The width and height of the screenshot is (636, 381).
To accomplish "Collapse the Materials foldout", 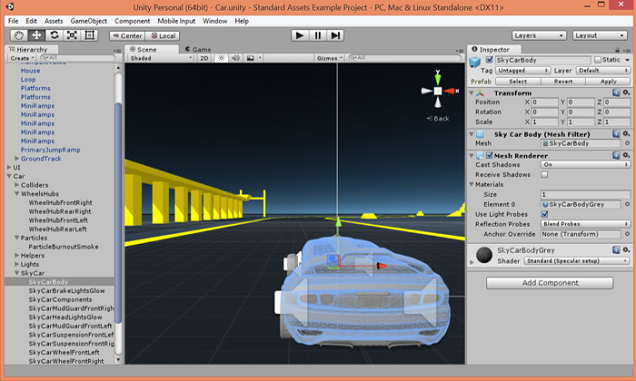I will pyautogui.click(x=472, y=184).
